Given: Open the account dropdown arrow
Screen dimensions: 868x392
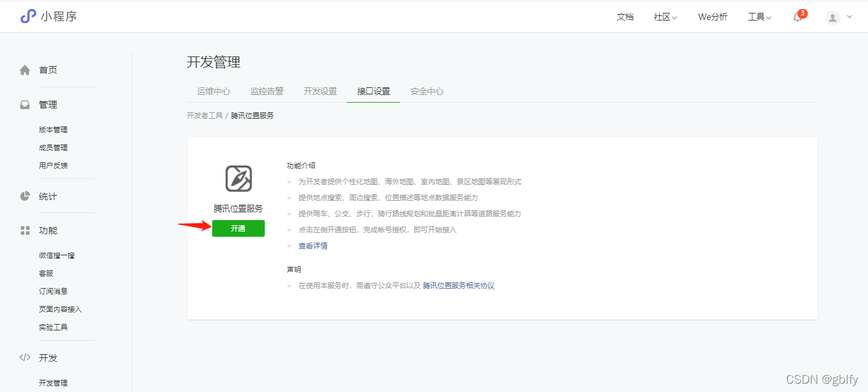Looking at the screenshot, I should [x=850, y=17].
